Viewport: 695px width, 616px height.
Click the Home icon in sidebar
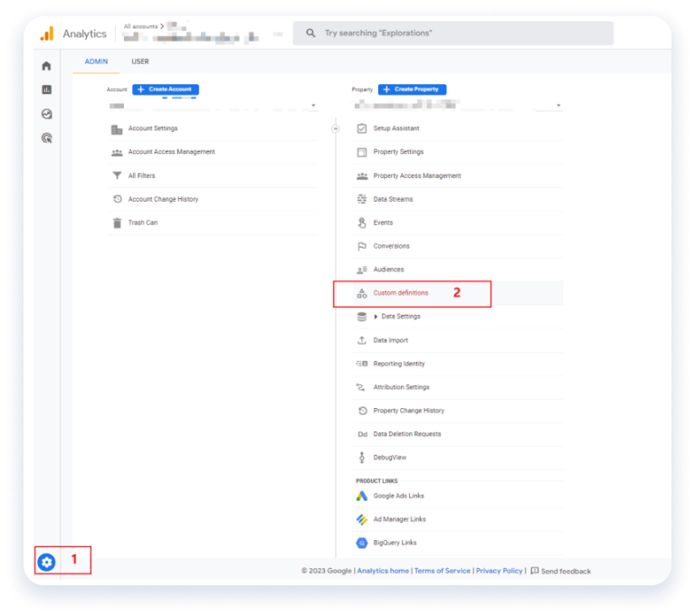point(47,66)
